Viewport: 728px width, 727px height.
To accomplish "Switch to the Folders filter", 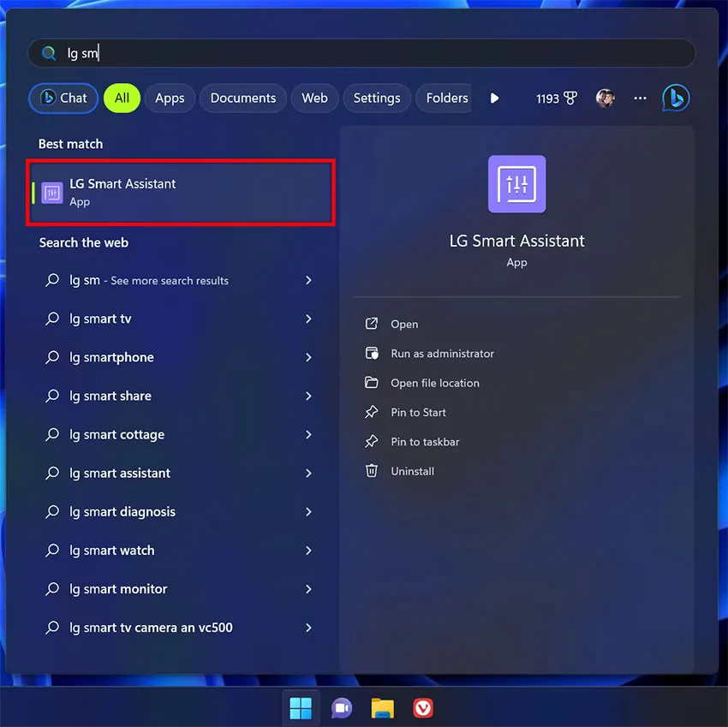I will (444, 98).
